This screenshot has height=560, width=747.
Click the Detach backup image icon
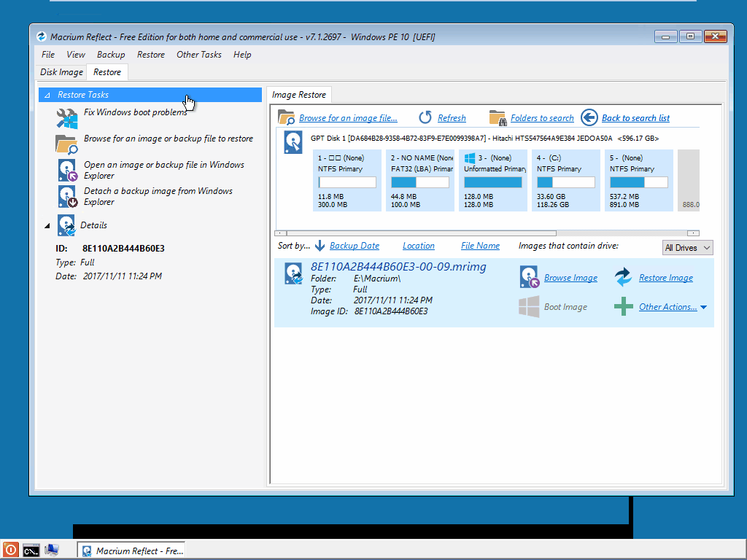pos(67,197)
